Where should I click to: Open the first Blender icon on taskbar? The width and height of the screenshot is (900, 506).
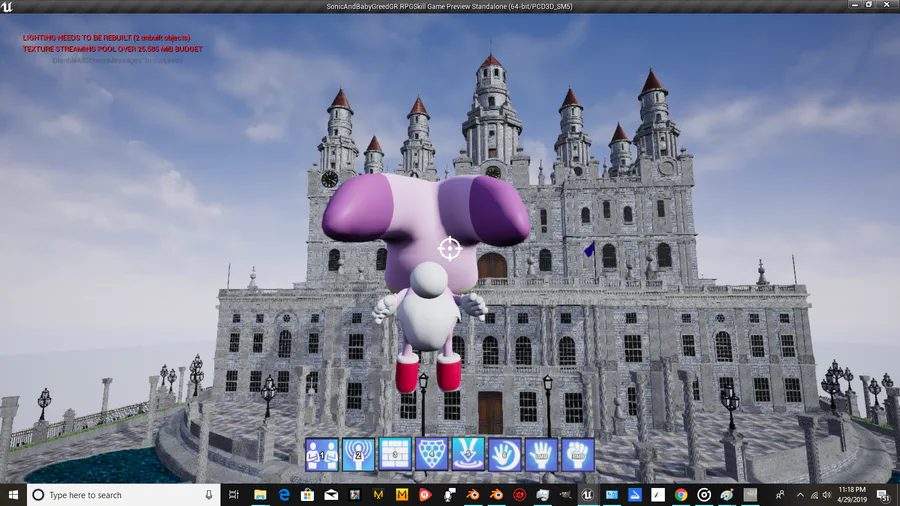pyautogui.click(x=473, y=495)
